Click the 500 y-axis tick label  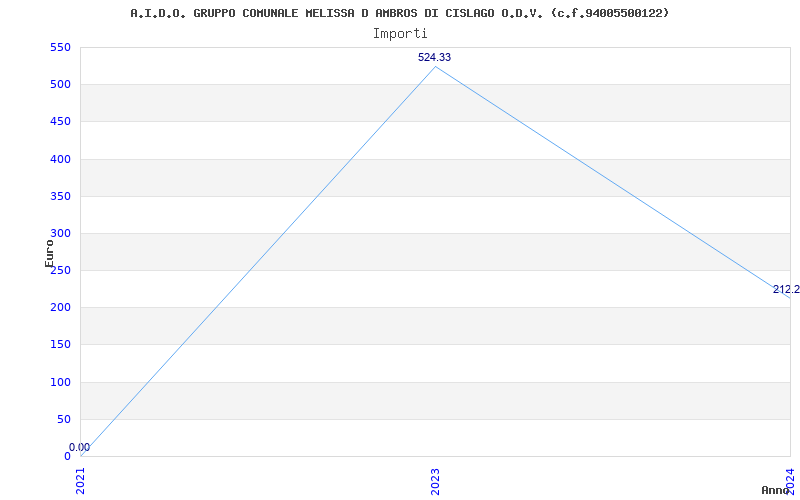[x=60, y=85]
